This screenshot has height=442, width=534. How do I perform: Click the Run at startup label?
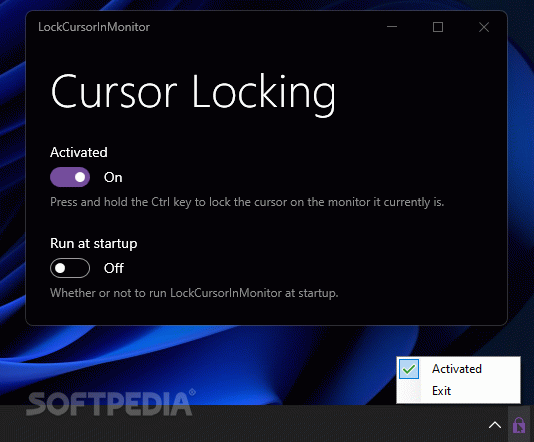pos(94,243)
